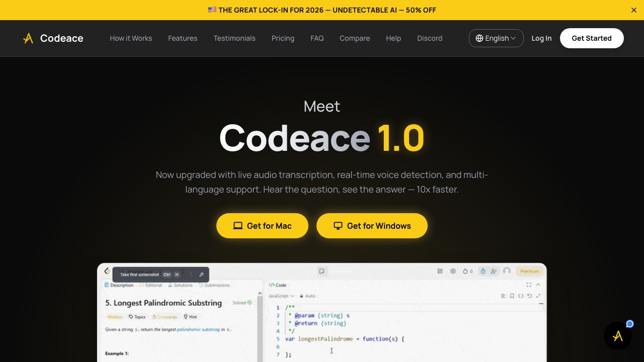Click the Get for Mac button

[262, 226]
